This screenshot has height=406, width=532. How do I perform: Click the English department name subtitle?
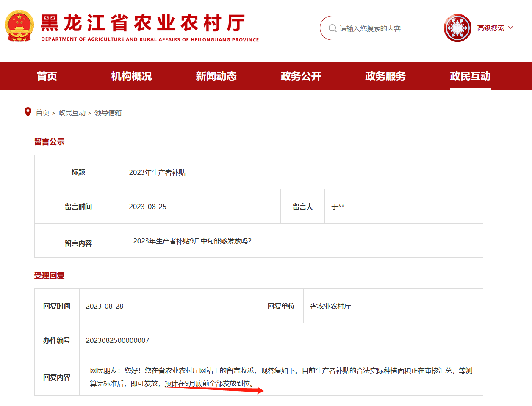150,39
